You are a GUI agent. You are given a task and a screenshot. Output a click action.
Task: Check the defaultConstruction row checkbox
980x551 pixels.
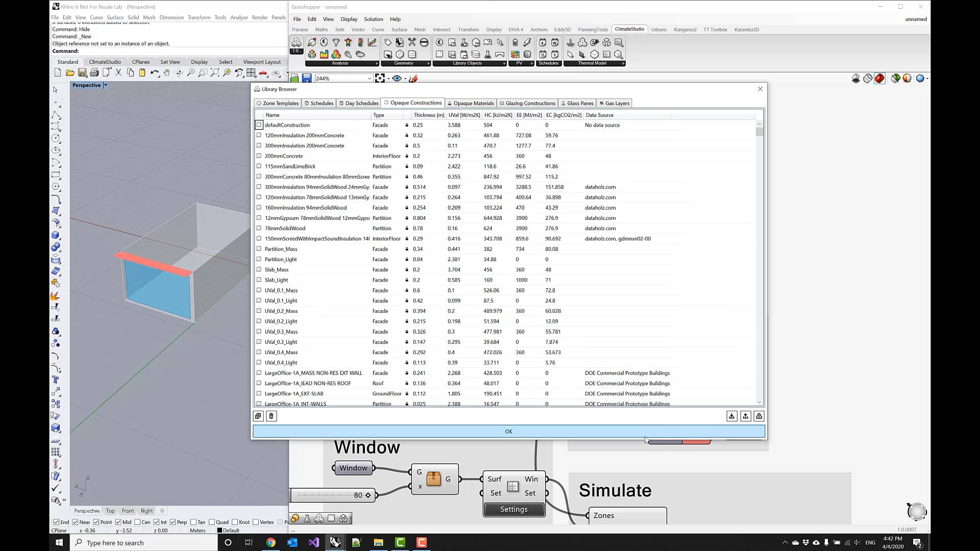(x=259, y=125)
